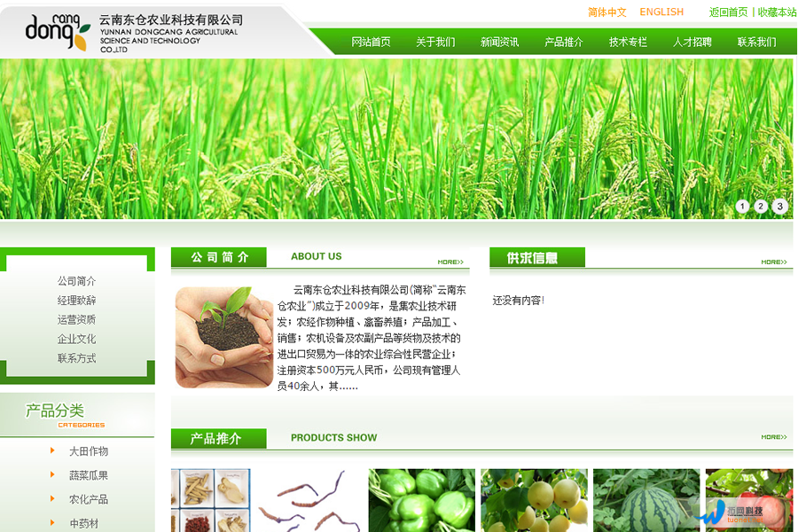Select banner slide indicator 1
798x532 pixels.
click(742, 207)
